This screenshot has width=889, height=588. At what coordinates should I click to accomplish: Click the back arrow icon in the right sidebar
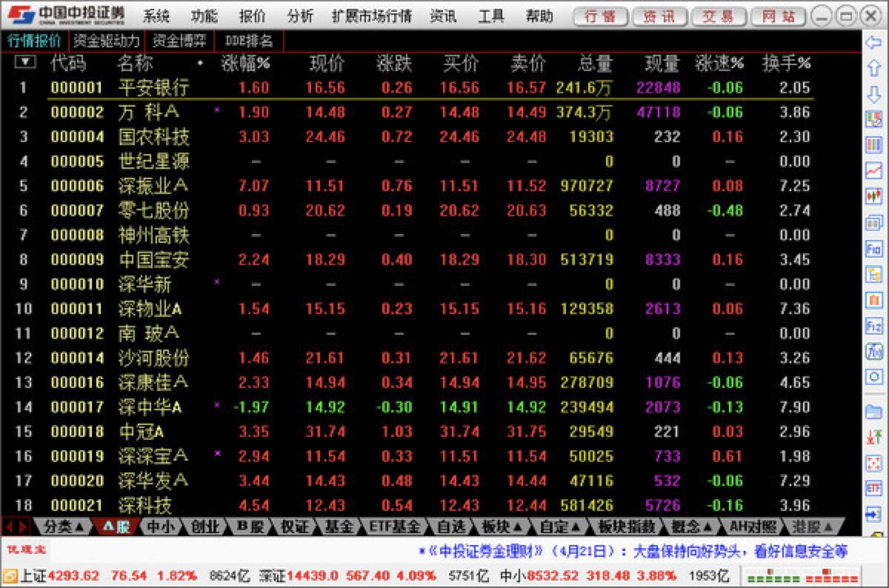[x=874, y=44]
